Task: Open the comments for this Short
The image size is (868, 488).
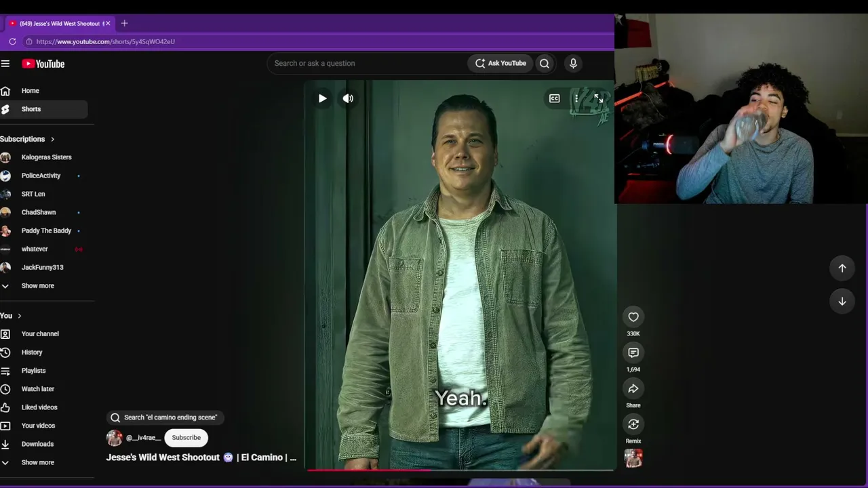Action: 633,352
